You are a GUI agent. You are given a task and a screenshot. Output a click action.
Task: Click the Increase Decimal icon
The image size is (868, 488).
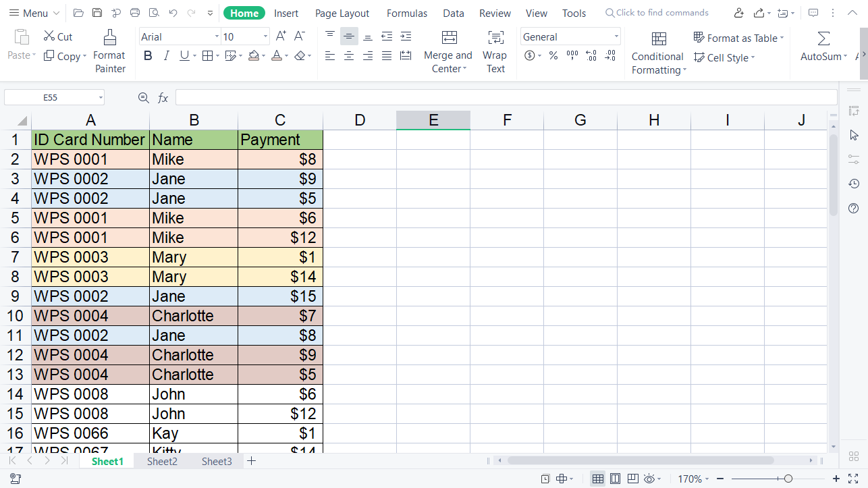pyautogui.click(x=591, y=57)
